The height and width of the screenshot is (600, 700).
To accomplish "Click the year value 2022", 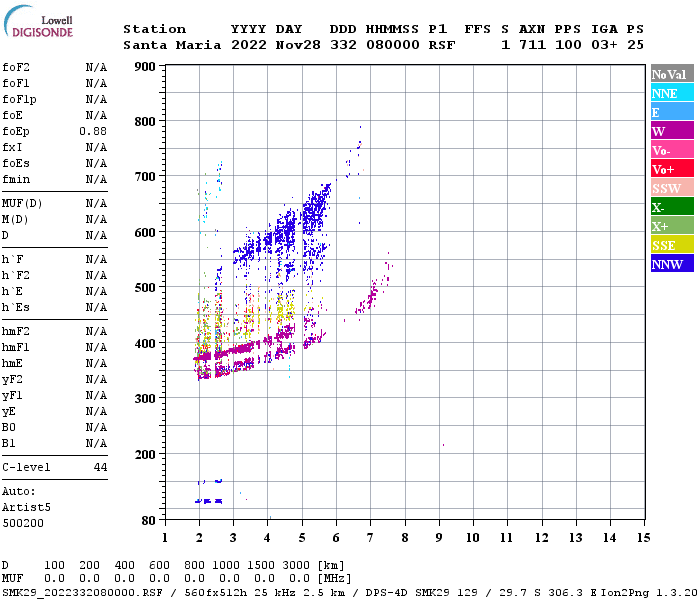I will click(249, 45).
